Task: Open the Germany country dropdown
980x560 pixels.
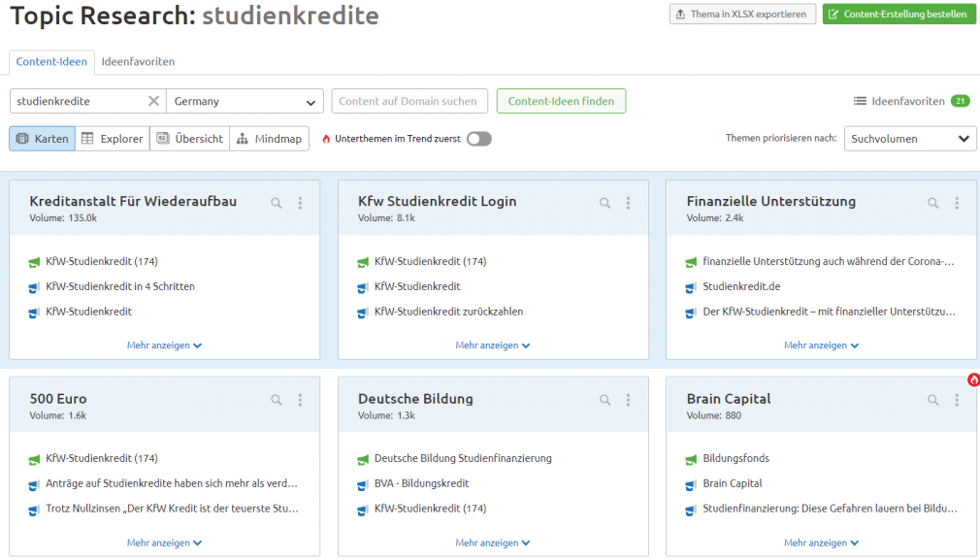Action: pyautogui.click(x=245, y=101)
